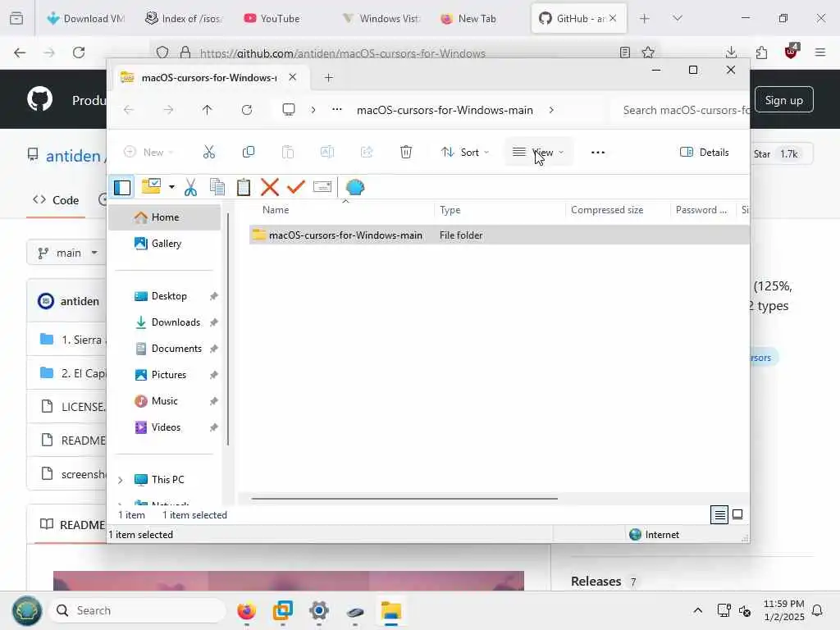840x630 pixels.
Task: Click the Paste icon in Explorer command bar
Action: point(288,152)
